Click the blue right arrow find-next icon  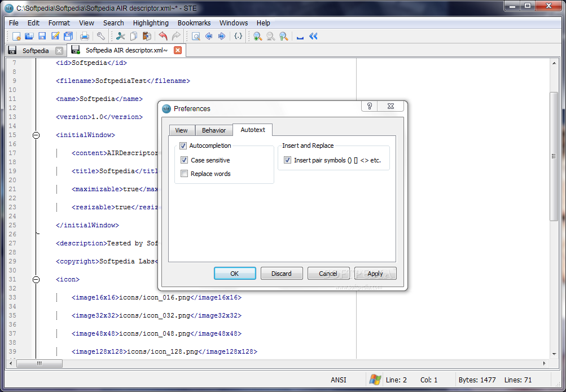point(222,36)
